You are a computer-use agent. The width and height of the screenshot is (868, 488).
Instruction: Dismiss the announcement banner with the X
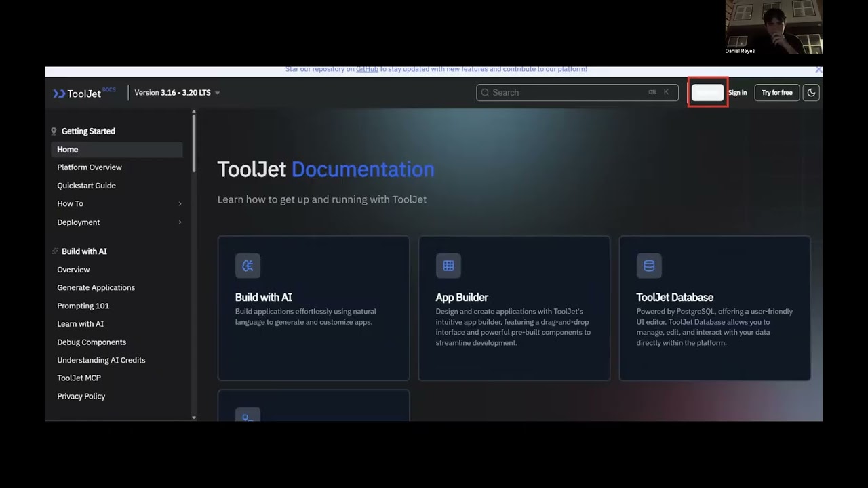(818, 70)
